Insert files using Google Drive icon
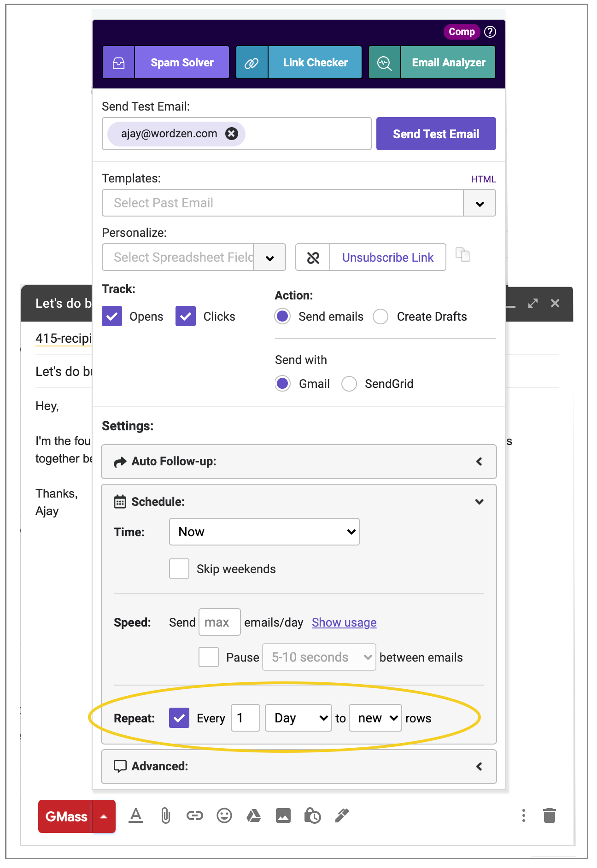The image size is (597, 868). (x=254, y=816)
